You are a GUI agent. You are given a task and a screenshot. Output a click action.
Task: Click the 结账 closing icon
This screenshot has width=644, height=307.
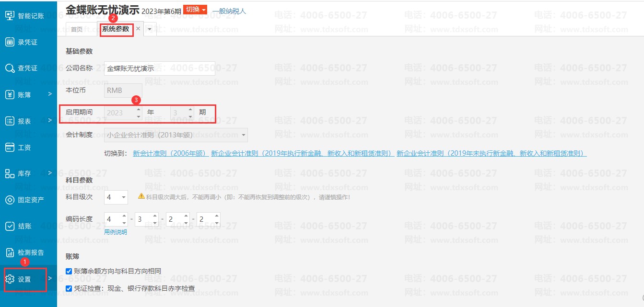[x=10, y=226]
